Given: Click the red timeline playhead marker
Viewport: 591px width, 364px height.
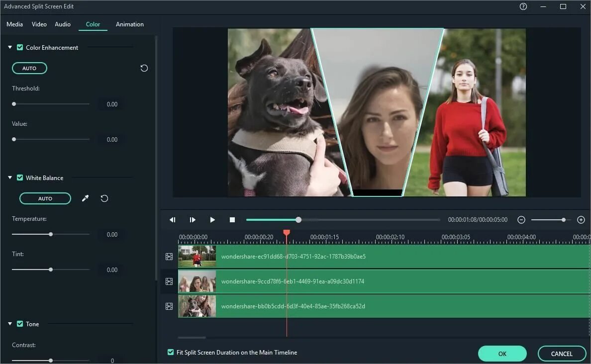Looking at the screenshot, I should [287, 233].
